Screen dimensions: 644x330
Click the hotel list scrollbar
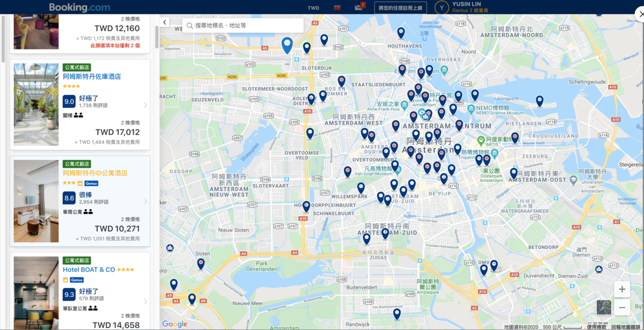coord(157,38)
